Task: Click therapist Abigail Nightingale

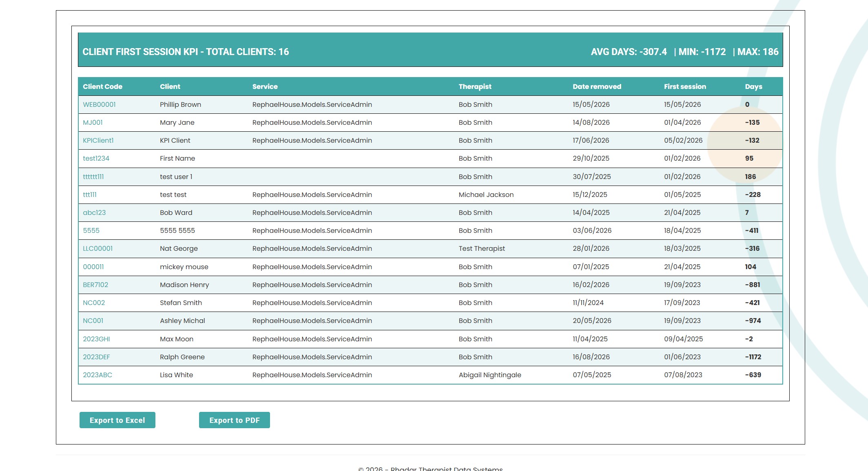Action: pyautogui.click(x=489, y=375)
